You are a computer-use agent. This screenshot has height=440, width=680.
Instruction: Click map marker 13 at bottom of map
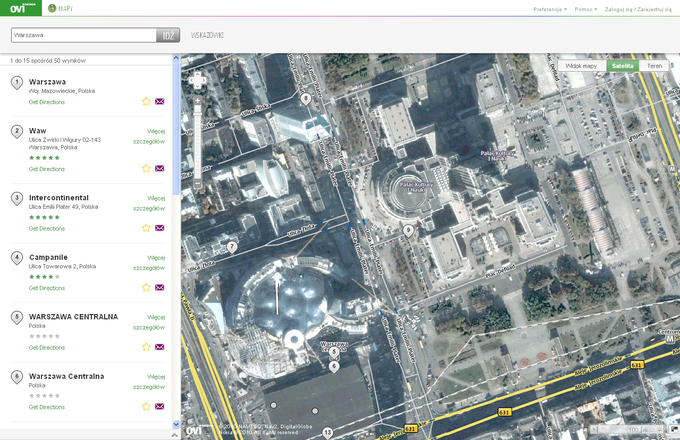327,433
